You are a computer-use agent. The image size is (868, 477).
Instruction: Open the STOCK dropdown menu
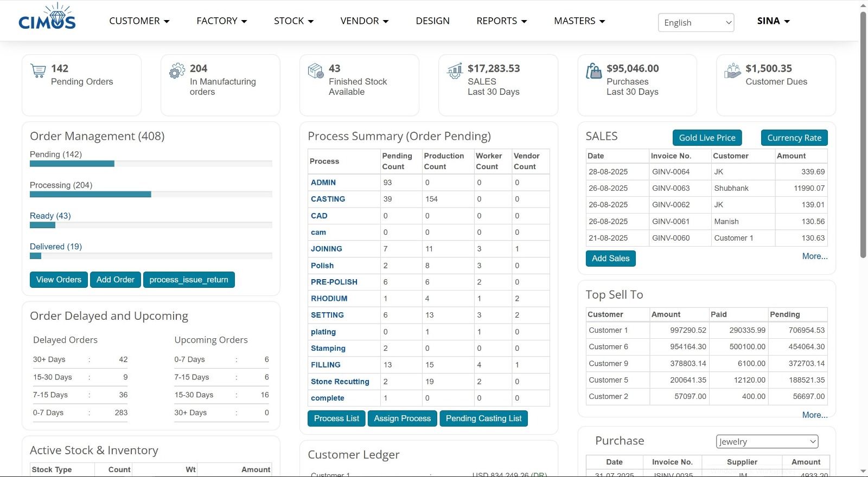tap(293, 21)
